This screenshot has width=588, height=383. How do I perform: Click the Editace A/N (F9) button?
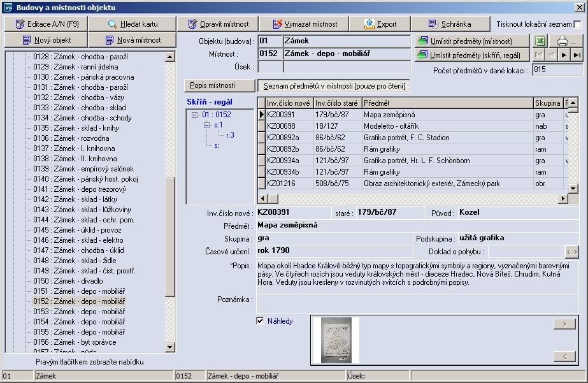coord(46,24)
